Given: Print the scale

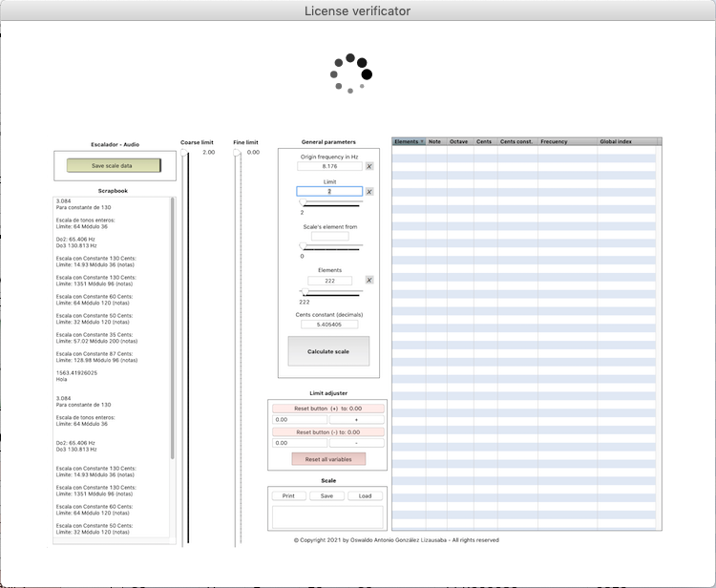Looking at the screenshot, I should [x=288, y=495].
